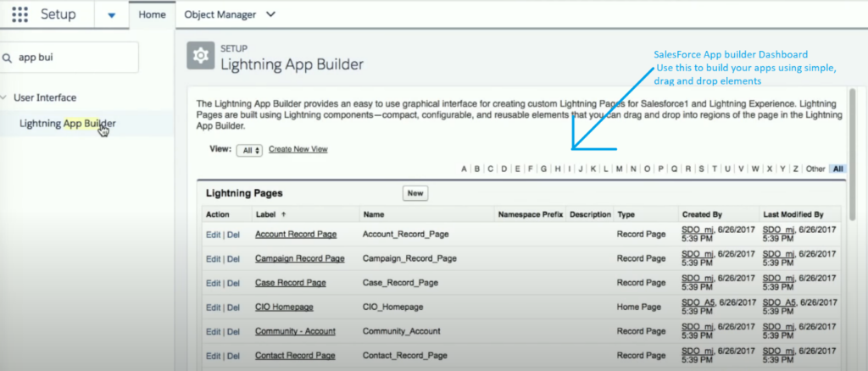Delete the Account Record Page row
Viewport: 868px width, 371px height.
pyautogui.click(x=234, y=235)
